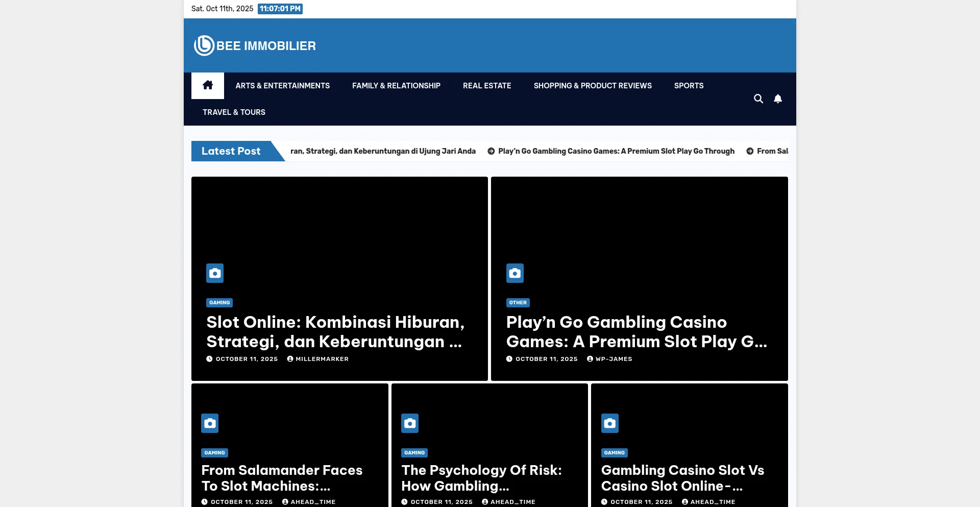Viewport: 980px width, 507px height.
Task: Click the Bee Immobilier logo icon
Action: (x=204, y=45)
